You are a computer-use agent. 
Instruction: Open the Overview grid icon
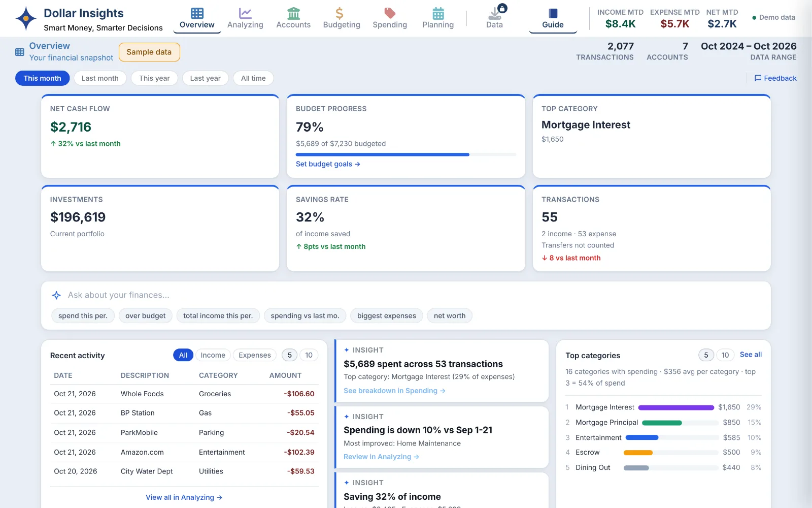[197, 13]
